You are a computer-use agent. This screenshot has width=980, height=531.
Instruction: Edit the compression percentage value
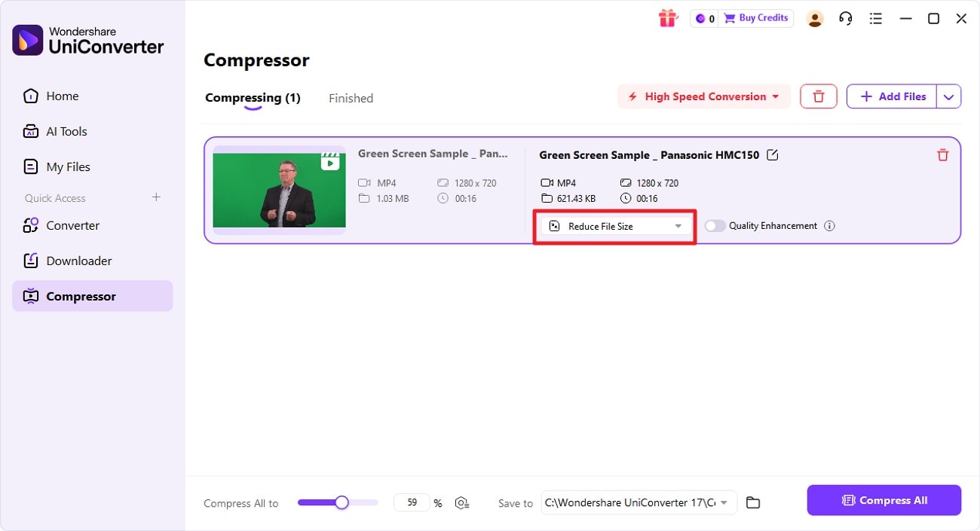coord(412,502)
